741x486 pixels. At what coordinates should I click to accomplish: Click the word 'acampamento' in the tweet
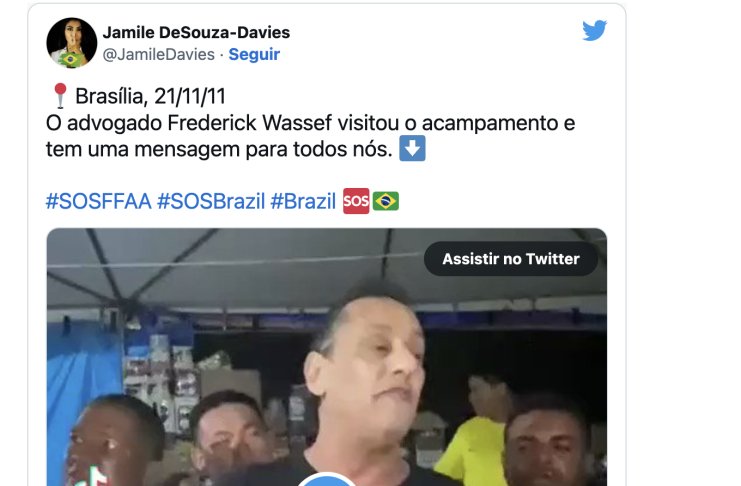point(490,124)
